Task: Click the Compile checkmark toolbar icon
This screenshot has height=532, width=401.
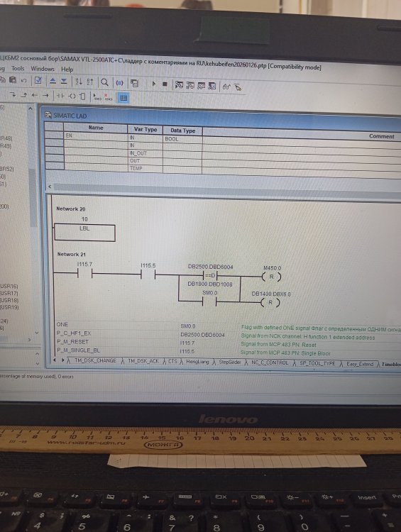Action: [x=38, y=80]
